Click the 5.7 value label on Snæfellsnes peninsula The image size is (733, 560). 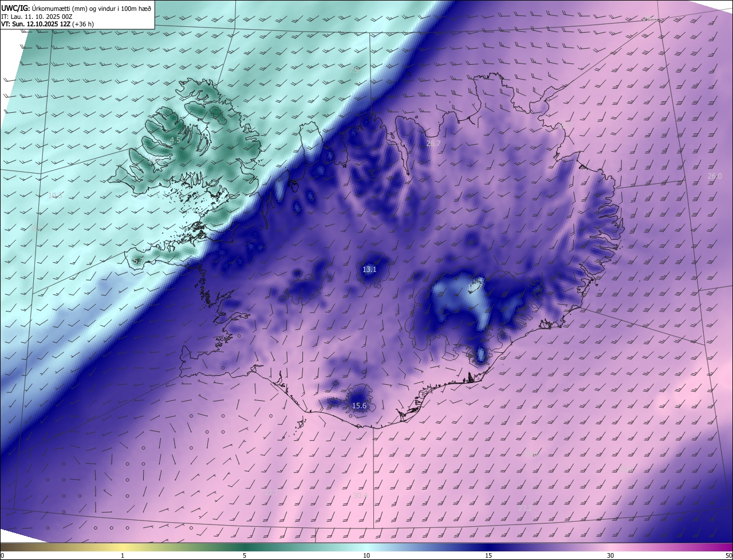click(x=137, y=261)
